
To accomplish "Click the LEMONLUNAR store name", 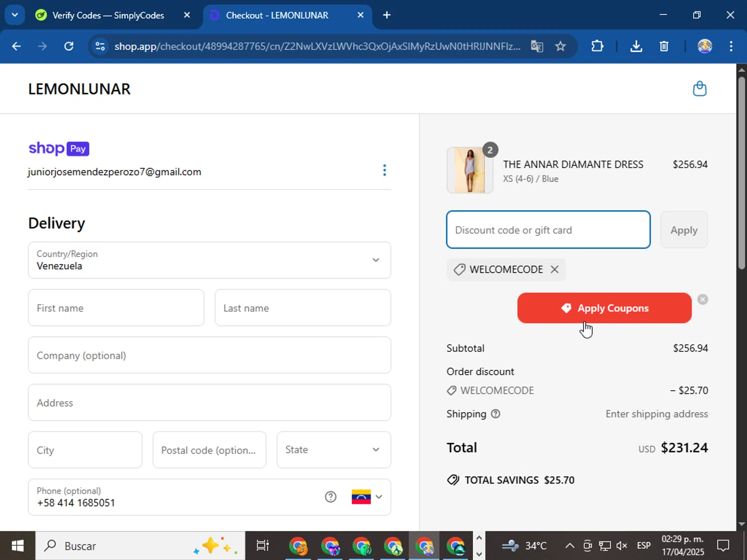I will pos(79,89).
